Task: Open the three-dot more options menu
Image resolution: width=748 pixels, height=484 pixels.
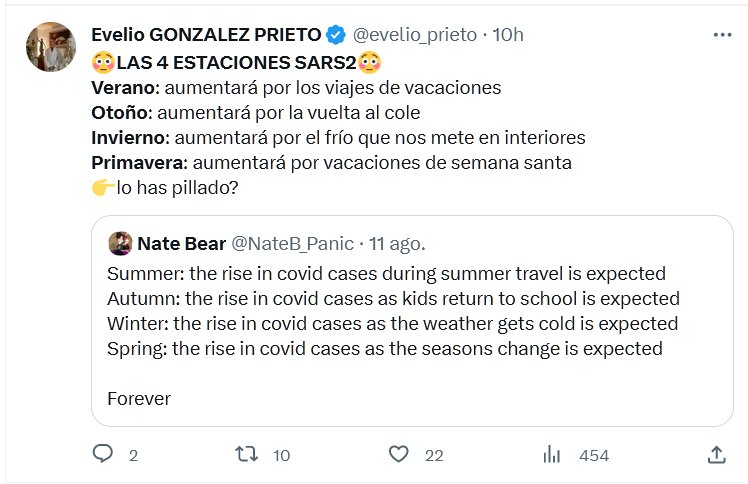Action: 722,35
